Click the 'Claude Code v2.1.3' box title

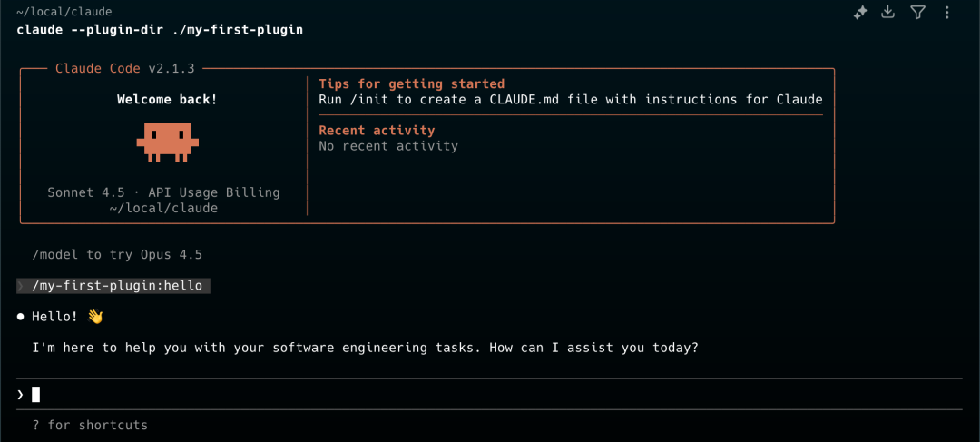point(125,69)
